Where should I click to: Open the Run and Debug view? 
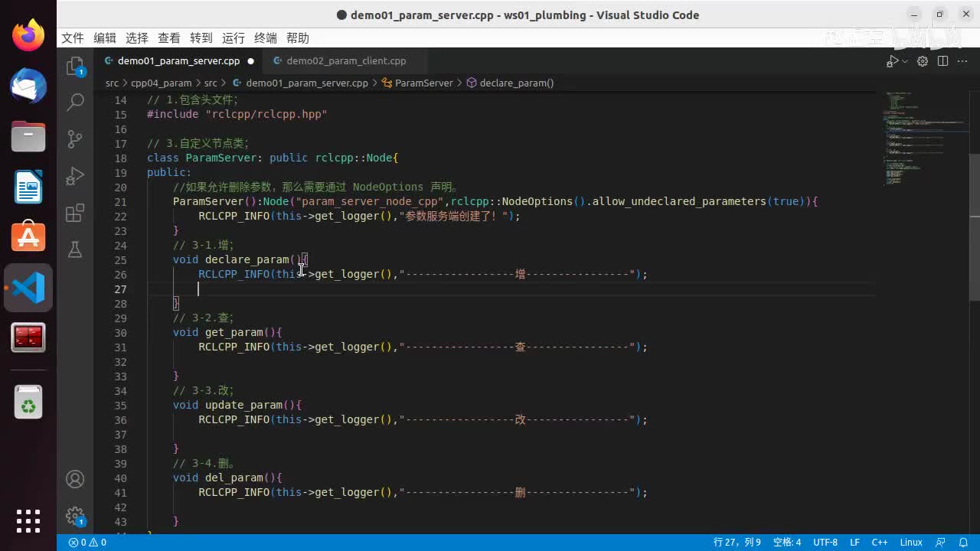(x=75, y=176)
